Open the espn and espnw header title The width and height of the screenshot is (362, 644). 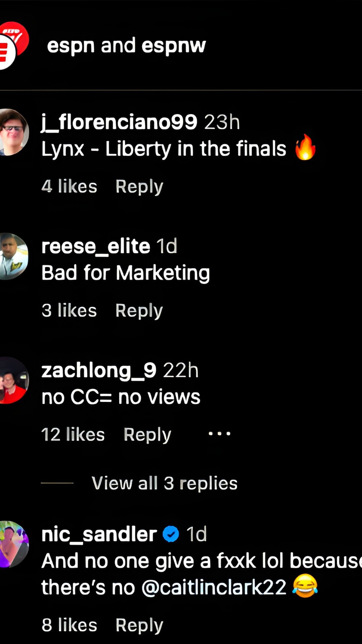(x=126, y=46)
